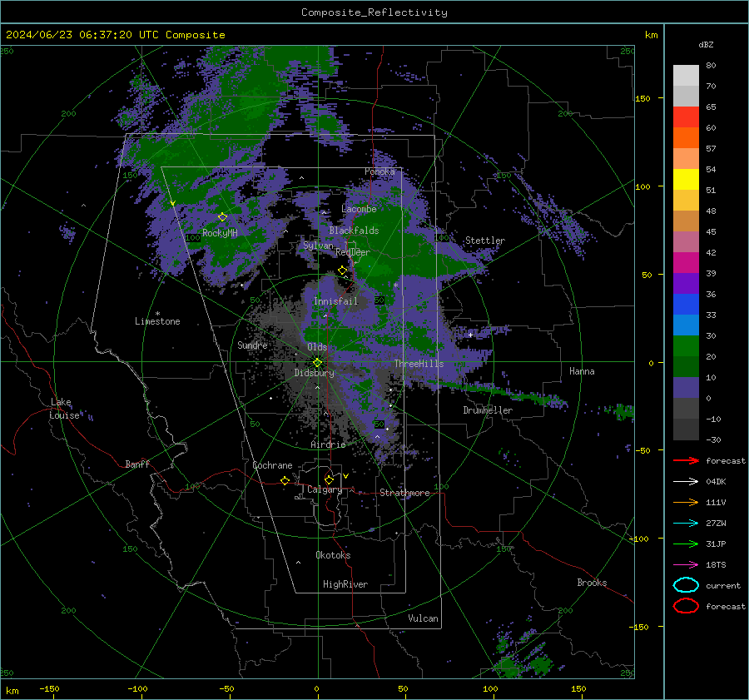Select the 42 dBZ pink color swatch
This screenshot has height=700, width=749.
tap(686, 241)
